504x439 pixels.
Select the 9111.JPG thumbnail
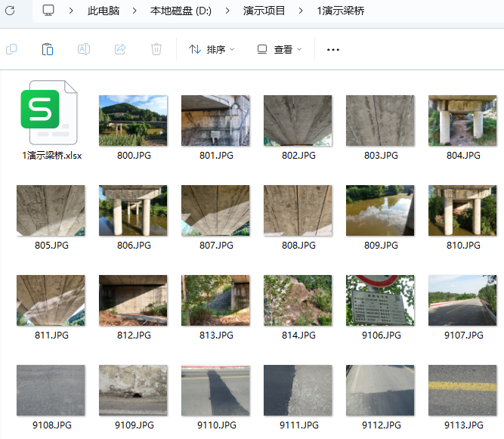pos(298,390)
